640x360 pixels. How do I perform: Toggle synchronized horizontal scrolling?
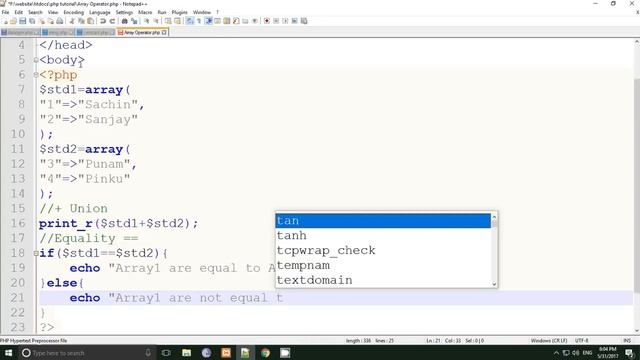tap(177, 21)
